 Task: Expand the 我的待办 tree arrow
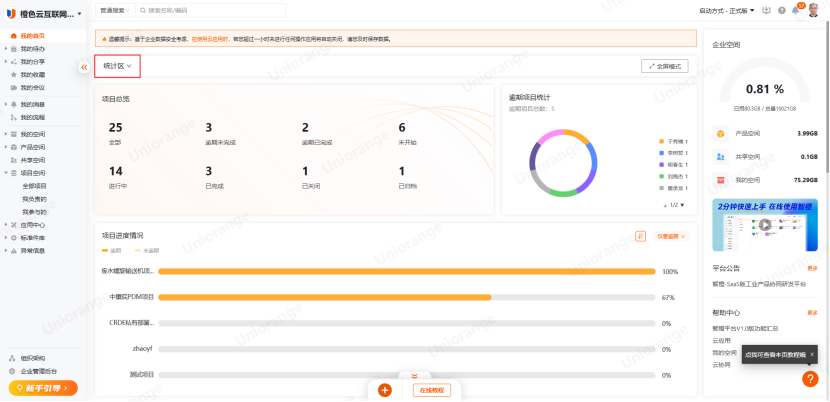[6, 49]
